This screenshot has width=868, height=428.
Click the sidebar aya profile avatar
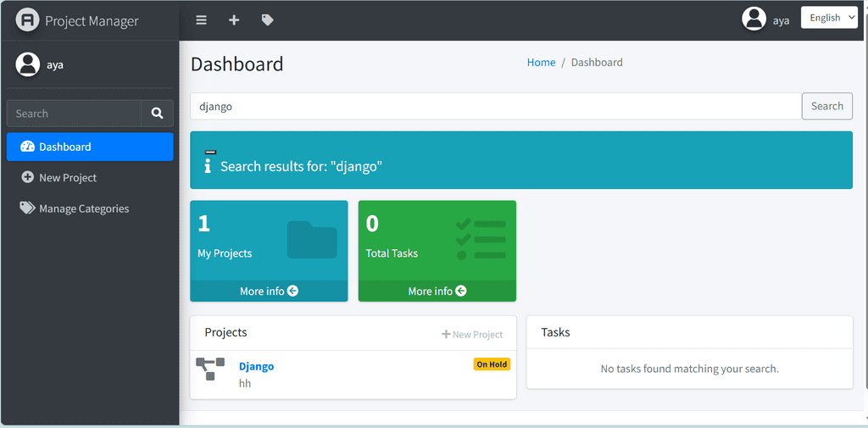(28, 64)
